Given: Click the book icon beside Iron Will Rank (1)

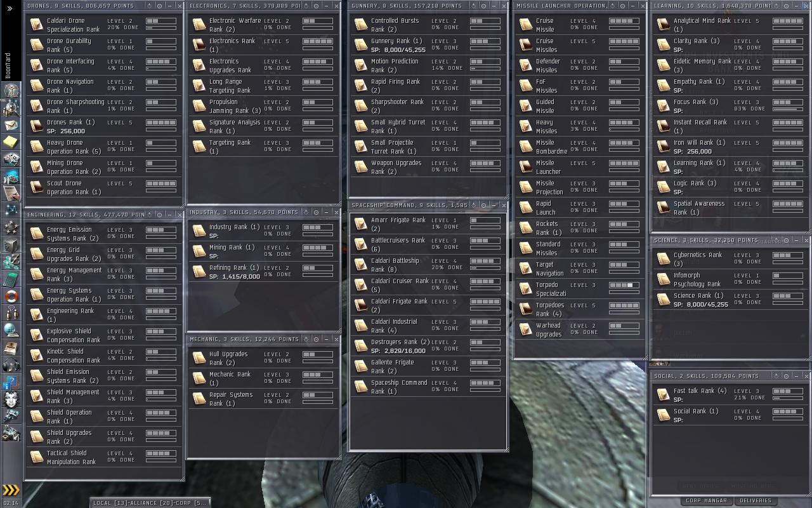Looking at the screenshot, I should (x=663, y=147).
